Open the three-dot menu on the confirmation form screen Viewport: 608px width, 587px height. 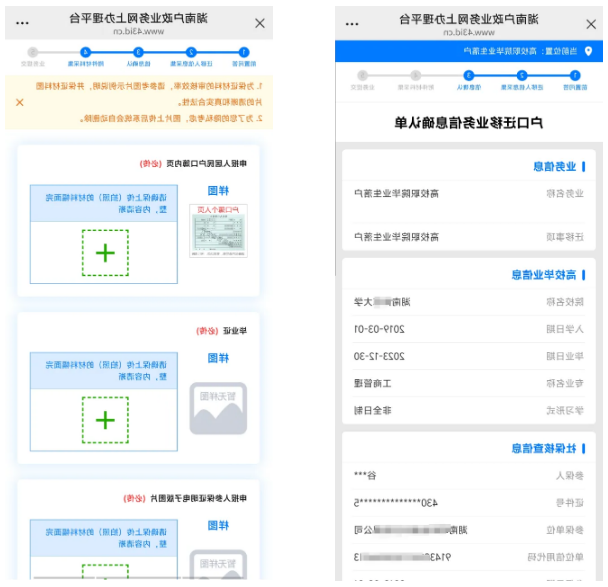pyautogui.click(x=352, y=24)
